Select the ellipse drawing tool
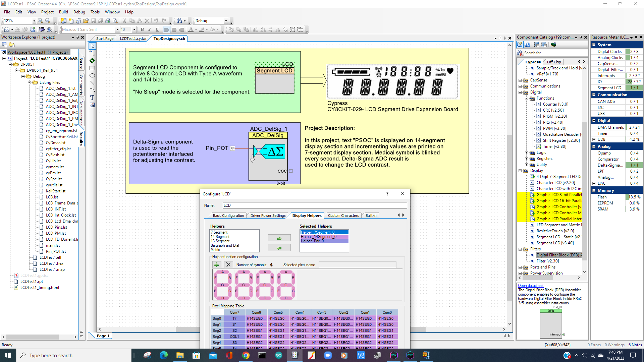This screenshot has height=362, width=644. tap(92, 75)
